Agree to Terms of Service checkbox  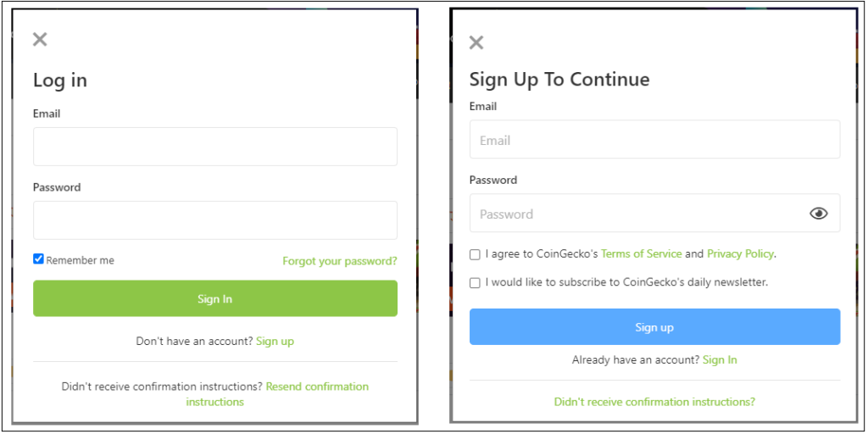point(475,254)
